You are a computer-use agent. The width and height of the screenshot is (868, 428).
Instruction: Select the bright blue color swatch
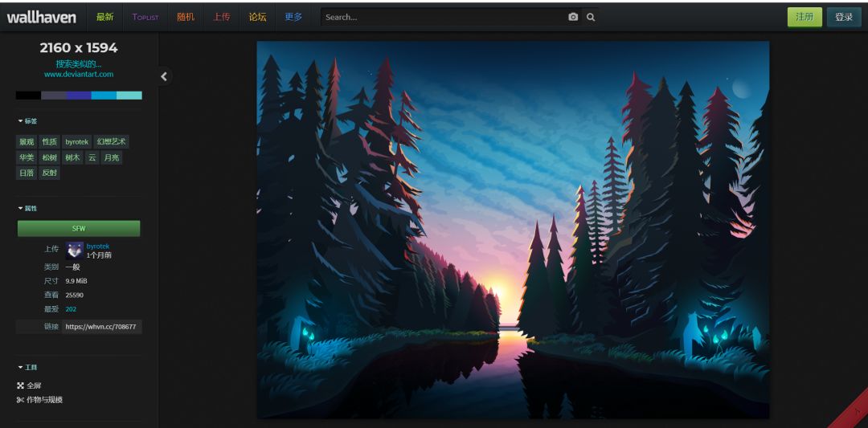coord(104,95)
